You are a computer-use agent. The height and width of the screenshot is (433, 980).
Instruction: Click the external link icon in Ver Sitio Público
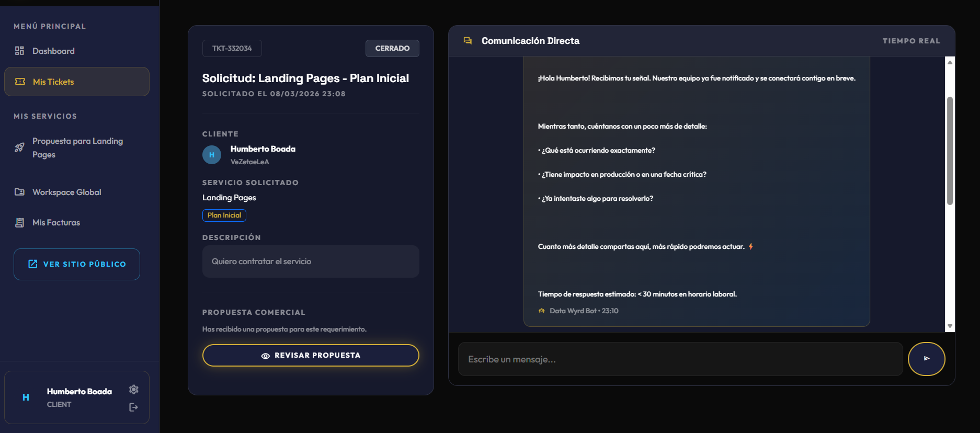pyautogui.click(x=32, y=264)
